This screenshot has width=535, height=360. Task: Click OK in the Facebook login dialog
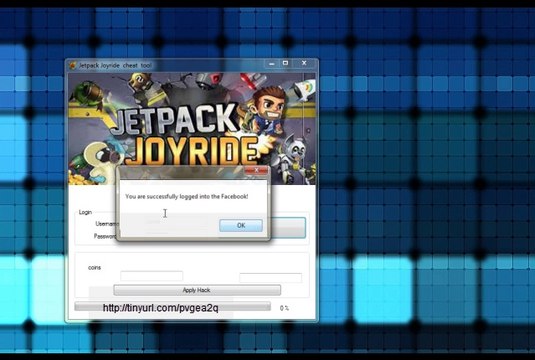[241, 225]
